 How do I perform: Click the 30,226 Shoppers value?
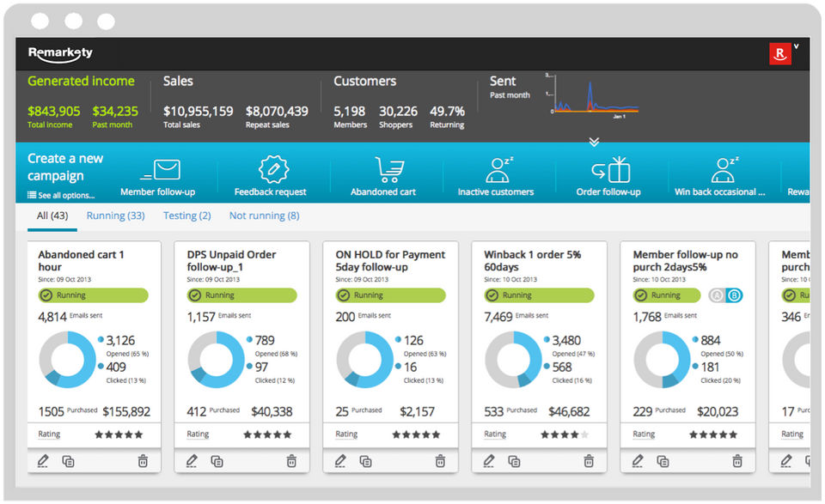(398, 112)
